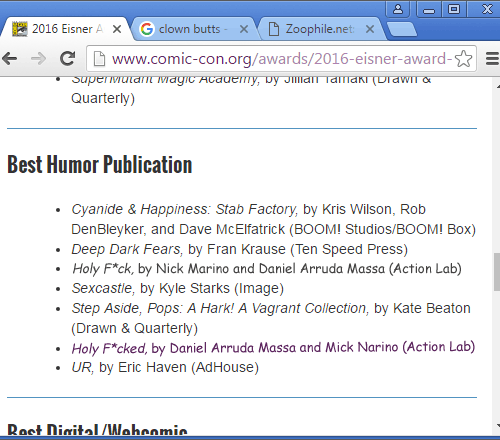The width and height of the screenshot is (500, 440).
Task: Click the browser back arrow
Action: [x=10, y=59]
